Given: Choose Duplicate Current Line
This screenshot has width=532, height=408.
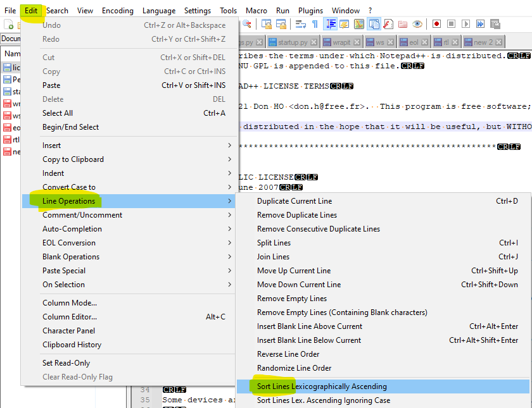Looking at the screenshot, I should (x=383, y=201).
